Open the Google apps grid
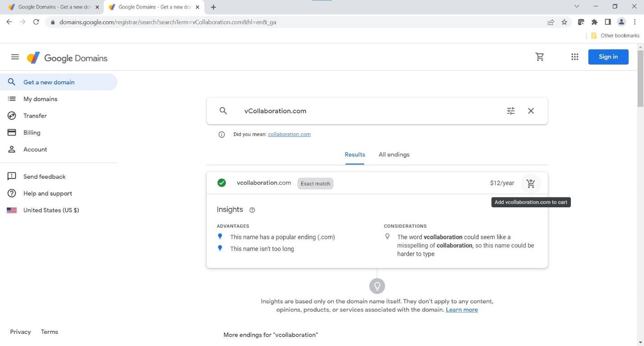The width and height of the screenshot is (644, 346). point(575,57)
